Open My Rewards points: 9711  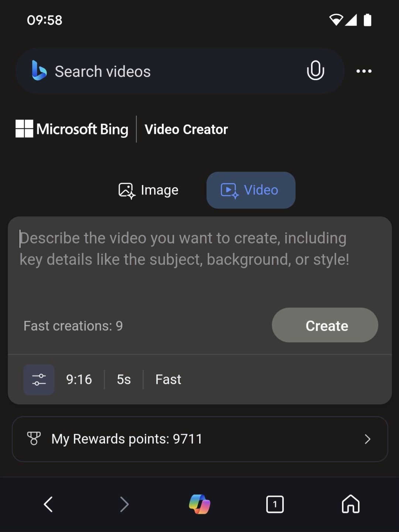point(200,439)
